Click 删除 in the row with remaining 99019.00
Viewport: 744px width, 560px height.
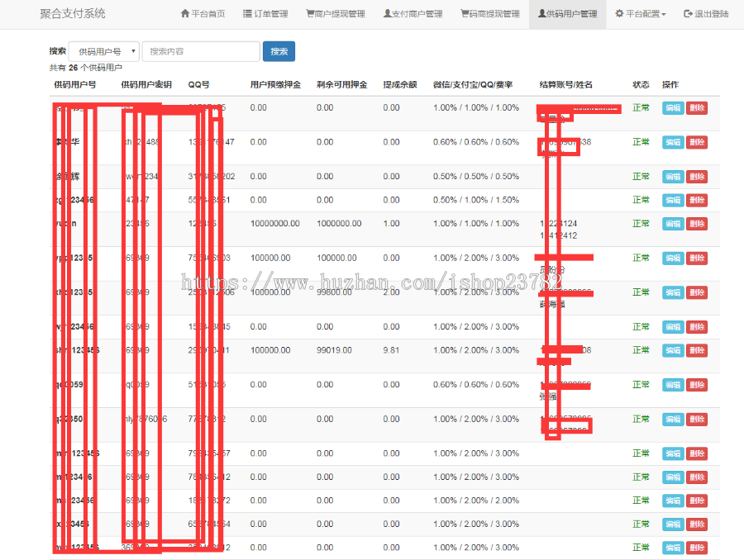click(x=697, y=350)
